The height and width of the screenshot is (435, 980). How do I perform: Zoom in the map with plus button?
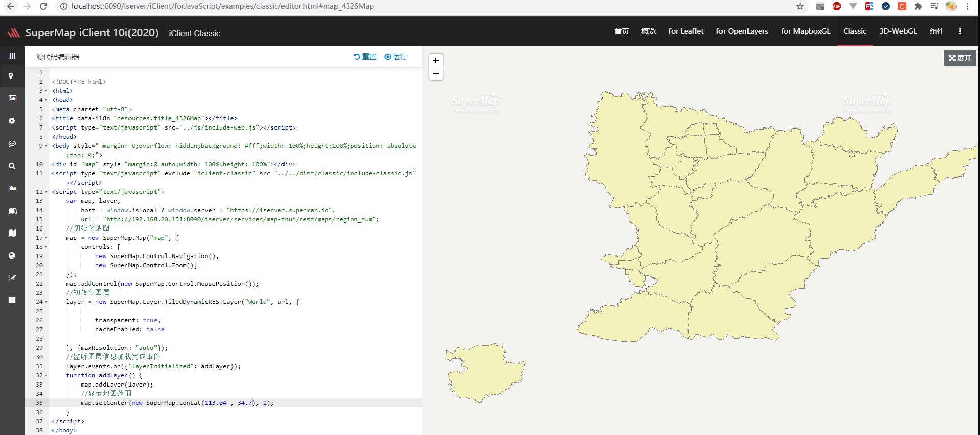pos(436,60)
